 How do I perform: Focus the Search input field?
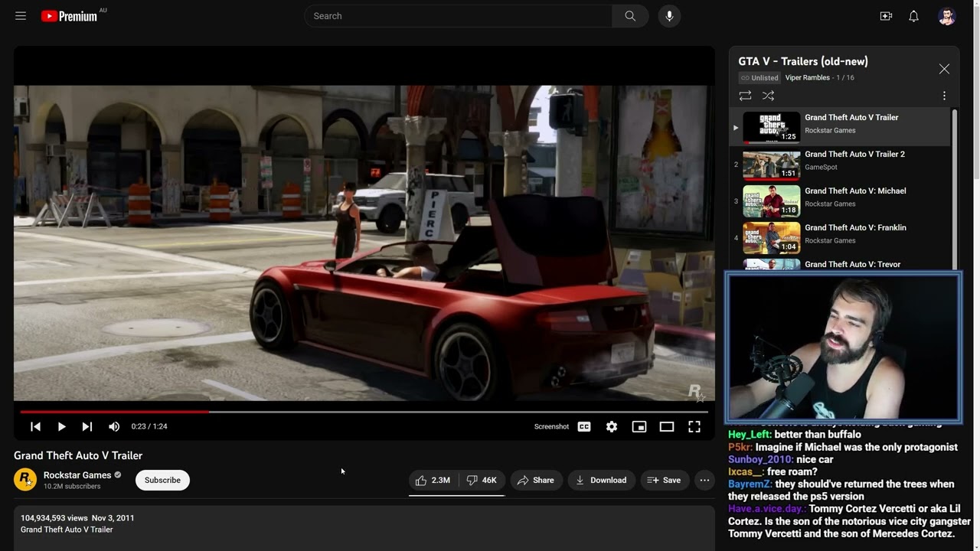pos(458,16)
